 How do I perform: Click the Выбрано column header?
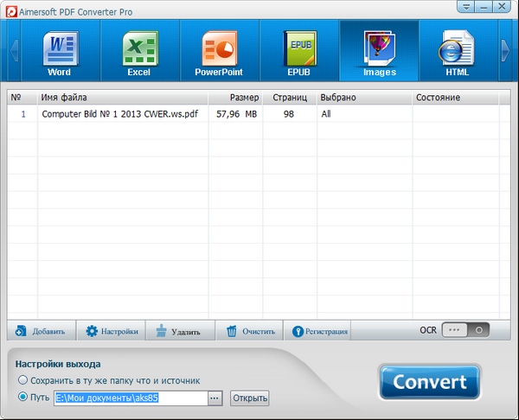[364, 98]
